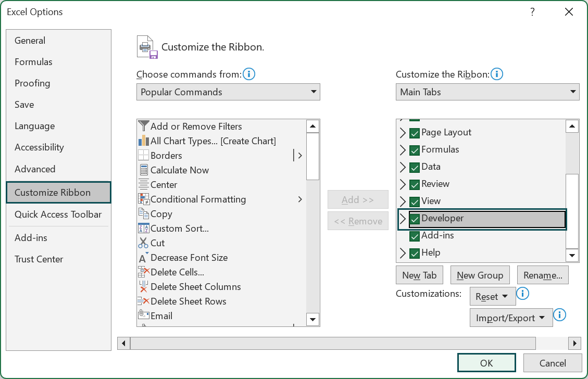Uncheck the Add-ins tab checkbox
The image size is (588, 379).
[x=415, y=236]
